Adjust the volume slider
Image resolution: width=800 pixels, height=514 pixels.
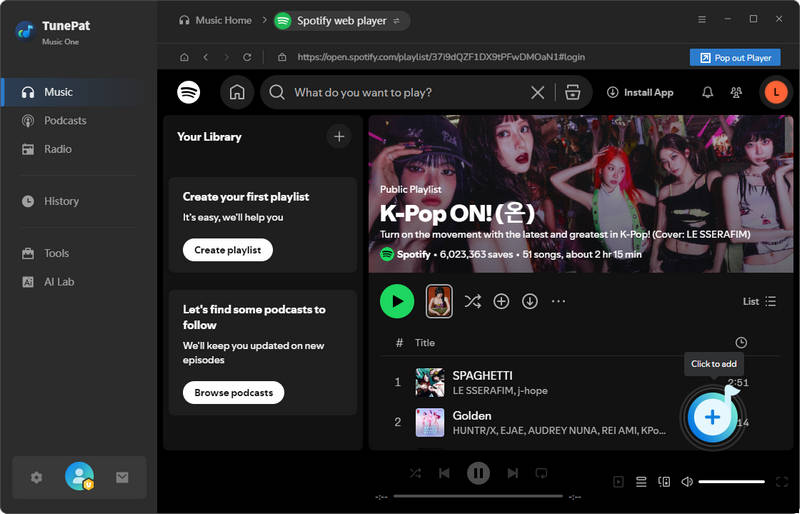tap(732, 482)
